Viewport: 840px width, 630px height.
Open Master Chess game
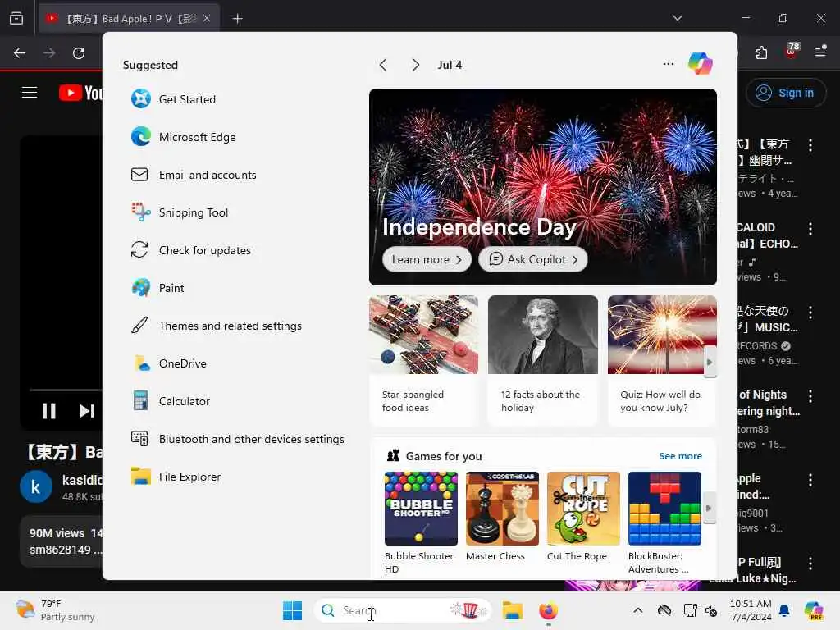pos(502,518)
